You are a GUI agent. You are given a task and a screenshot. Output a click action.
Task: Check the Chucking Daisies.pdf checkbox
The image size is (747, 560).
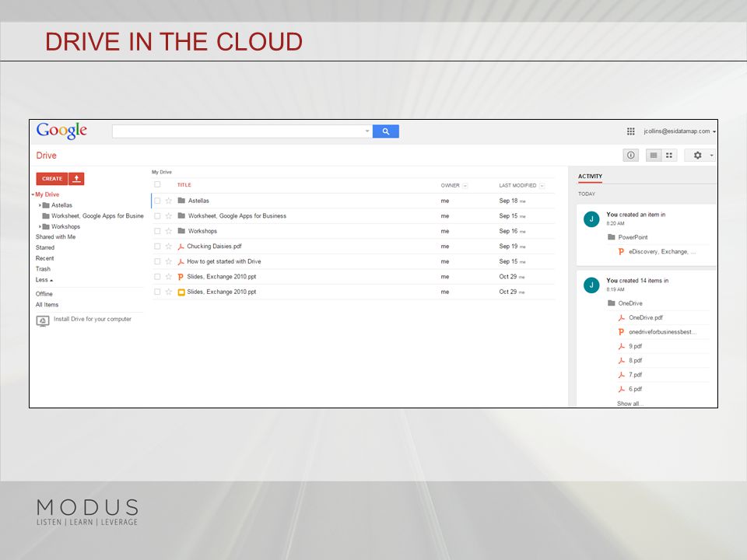click(157, 247)
